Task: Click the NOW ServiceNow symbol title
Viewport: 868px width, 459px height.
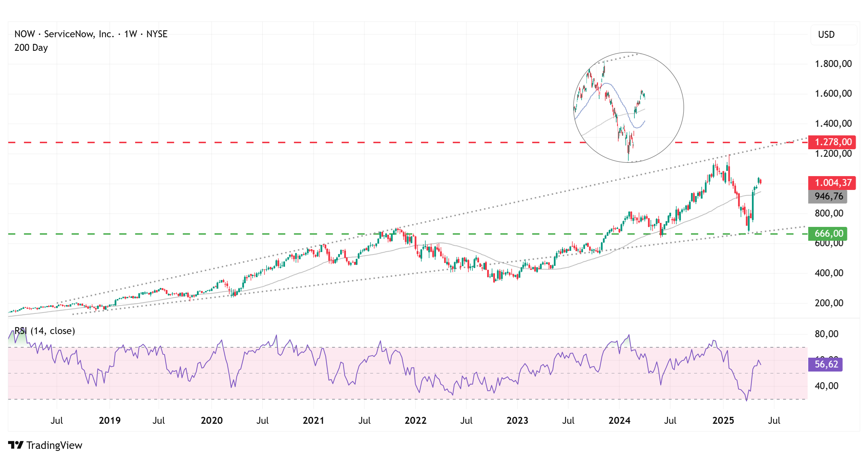Action: tap(91, 34)
